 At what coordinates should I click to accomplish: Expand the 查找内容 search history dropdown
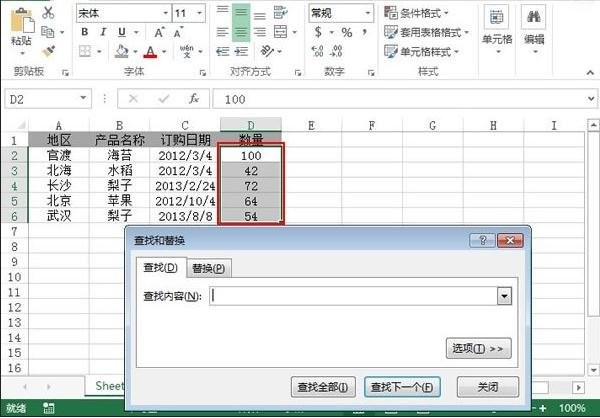(504, 296)
